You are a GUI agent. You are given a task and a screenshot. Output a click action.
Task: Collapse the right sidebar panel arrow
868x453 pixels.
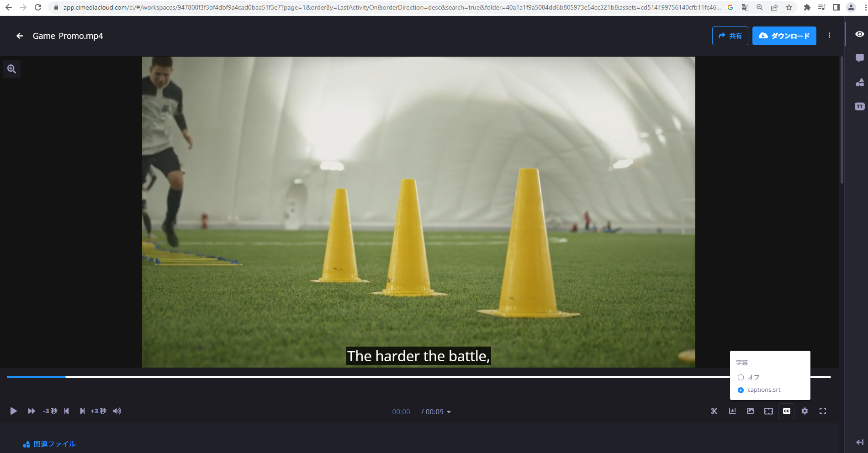click(x=859, y=442)
